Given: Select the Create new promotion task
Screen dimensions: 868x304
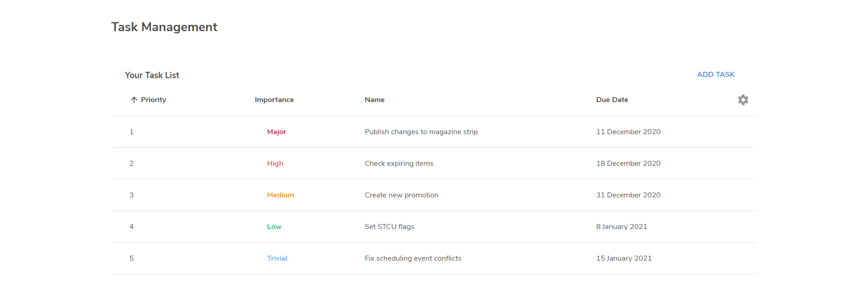Looking at the screenshot, I should (x=401, y=195).
